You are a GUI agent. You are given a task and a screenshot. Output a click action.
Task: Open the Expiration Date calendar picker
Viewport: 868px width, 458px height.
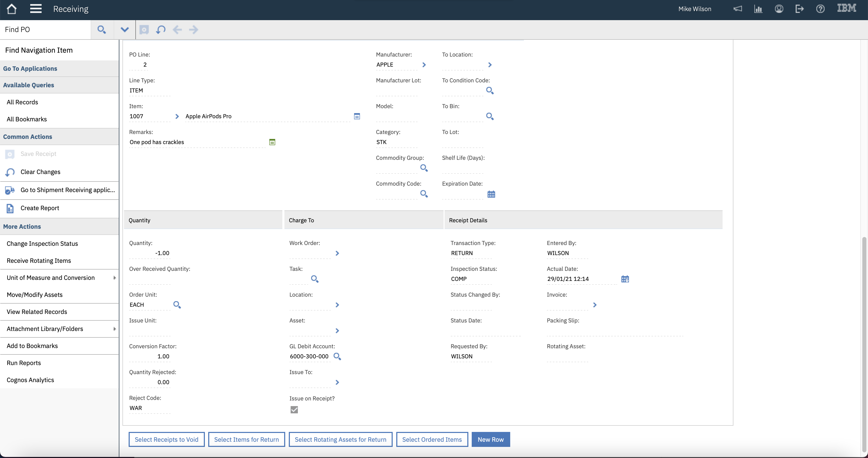491,194
